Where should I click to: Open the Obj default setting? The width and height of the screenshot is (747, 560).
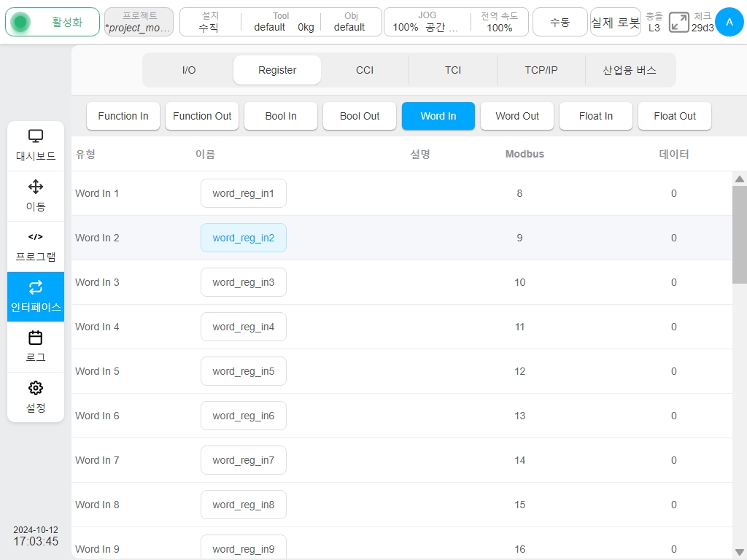pyautogui.click(x=350, y=22)
